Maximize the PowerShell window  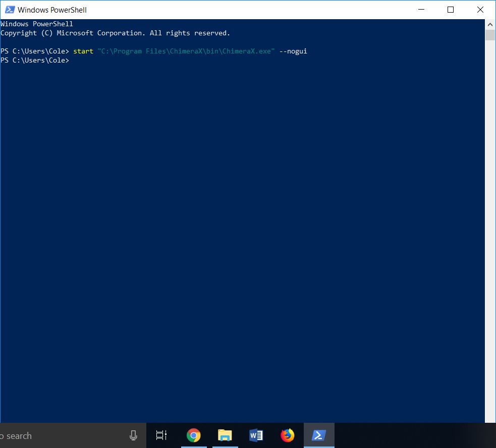pos(451,10)
